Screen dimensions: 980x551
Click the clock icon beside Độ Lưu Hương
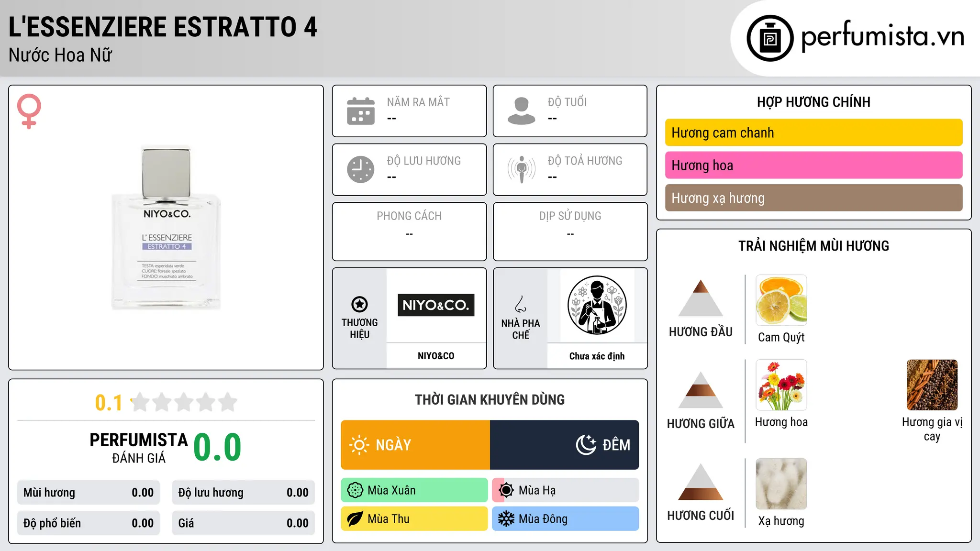[x=361, y=169]
